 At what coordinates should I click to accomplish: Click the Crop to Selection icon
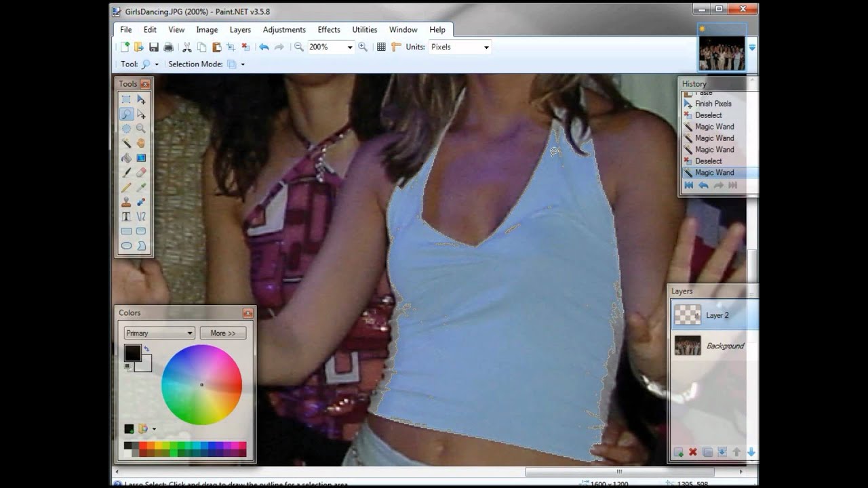pyautogui.click(x=231, y=47)
